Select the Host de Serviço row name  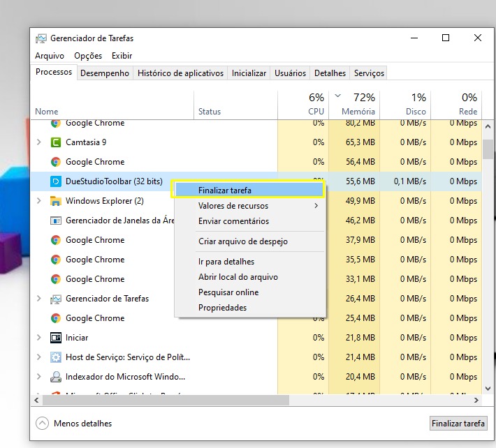click(128, 357)
